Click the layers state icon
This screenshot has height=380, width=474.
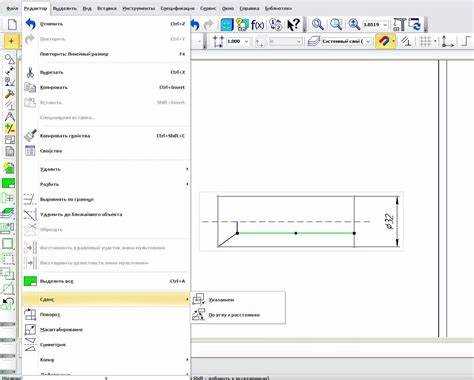click(313, 42)
